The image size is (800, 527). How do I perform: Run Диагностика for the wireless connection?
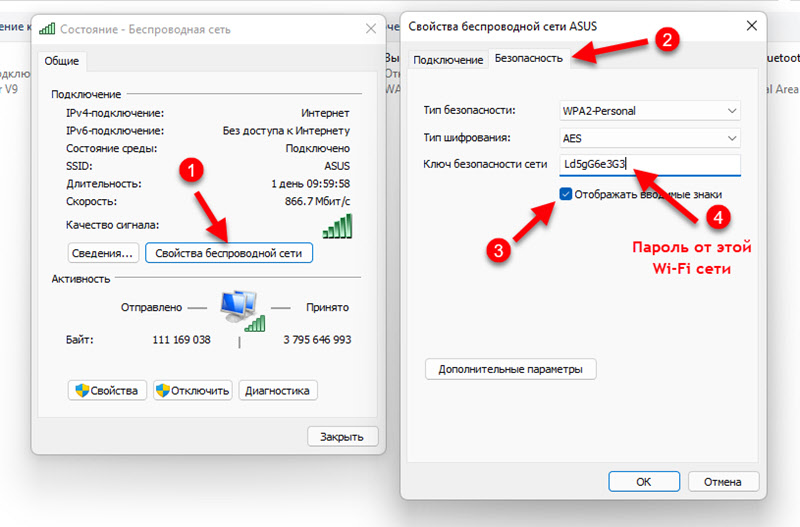coord(278,390)
